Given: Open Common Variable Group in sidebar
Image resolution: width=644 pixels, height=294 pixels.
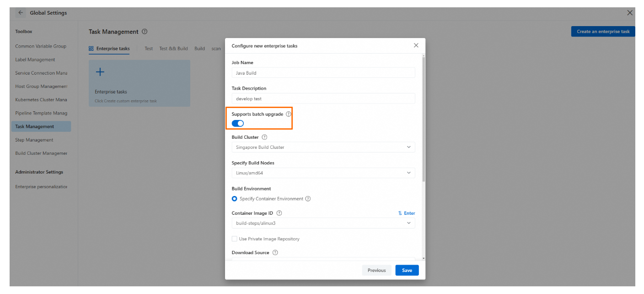Looking at the screenshot, I should [x=41, y=46].
